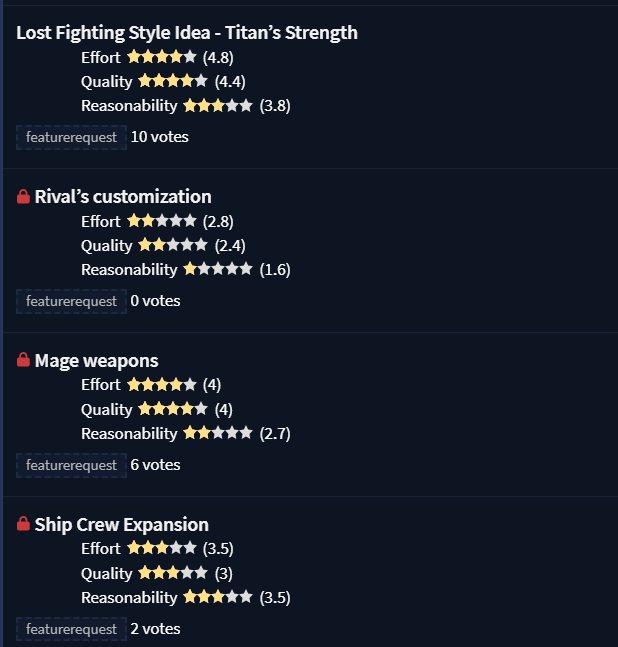Click the featurerequest tag under Rival's customization

click(x=71, y=301)
